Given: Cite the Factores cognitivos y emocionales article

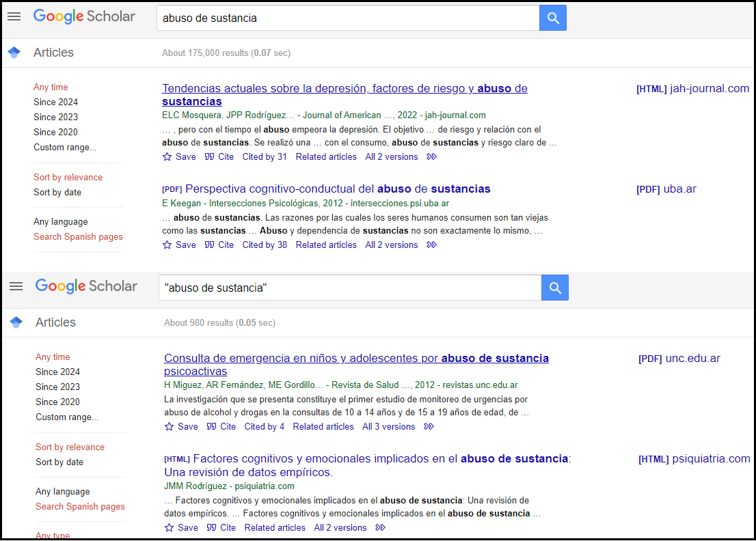Looking at the screenshot, I should (x=221, y=528).
